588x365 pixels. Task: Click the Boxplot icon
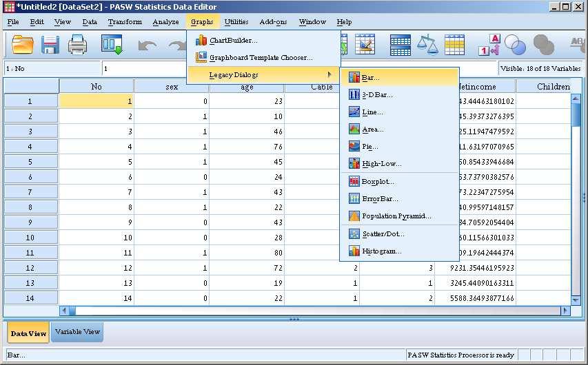coord(354,181)
